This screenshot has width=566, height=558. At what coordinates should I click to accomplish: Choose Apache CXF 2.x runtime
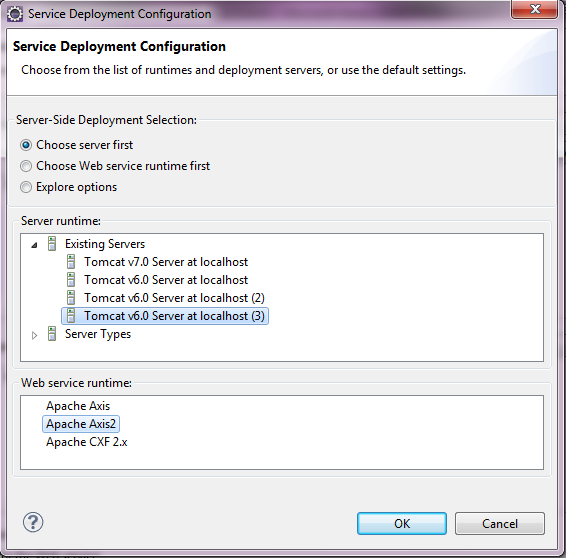87,442
